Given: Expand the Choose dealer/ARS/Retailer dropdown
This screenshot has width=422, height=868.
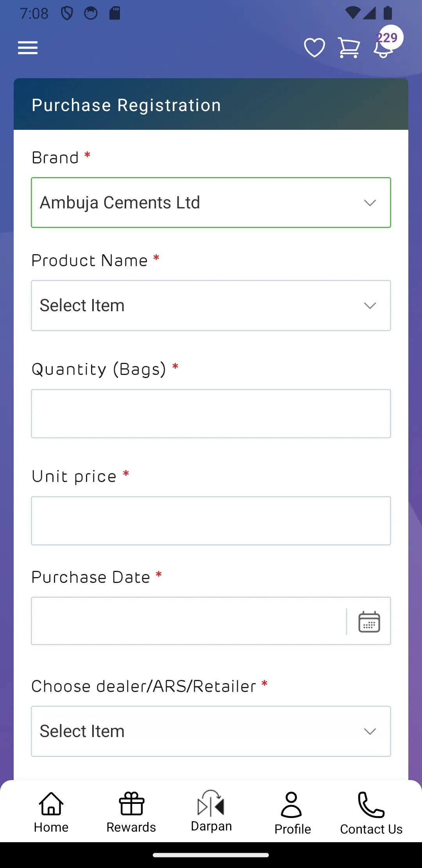Looking at the screenshot, I should [211, 731].
